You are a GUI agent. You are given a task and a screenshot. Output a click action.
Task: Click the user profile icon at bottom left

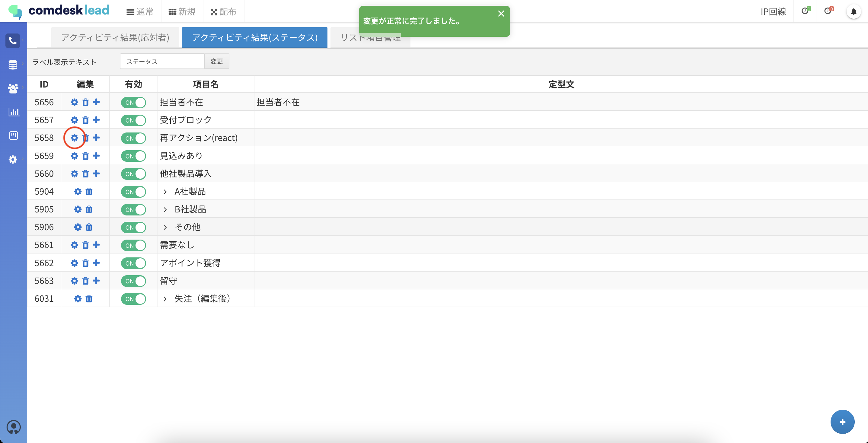click(14, 427)
